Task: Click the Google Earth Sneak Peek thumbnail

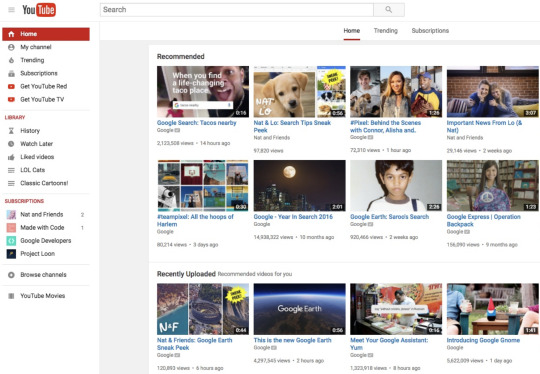Action: click(x=203, y=309)
